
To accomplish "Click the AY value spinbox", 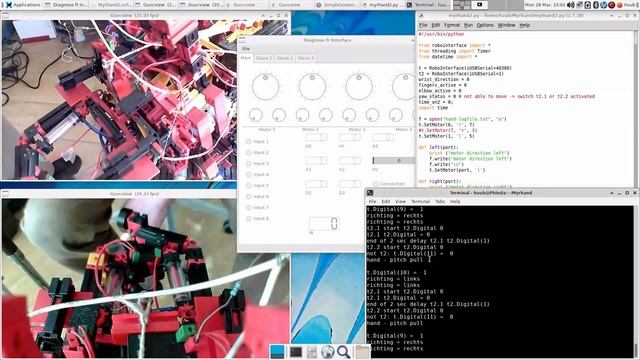I will tap(350, 138).
